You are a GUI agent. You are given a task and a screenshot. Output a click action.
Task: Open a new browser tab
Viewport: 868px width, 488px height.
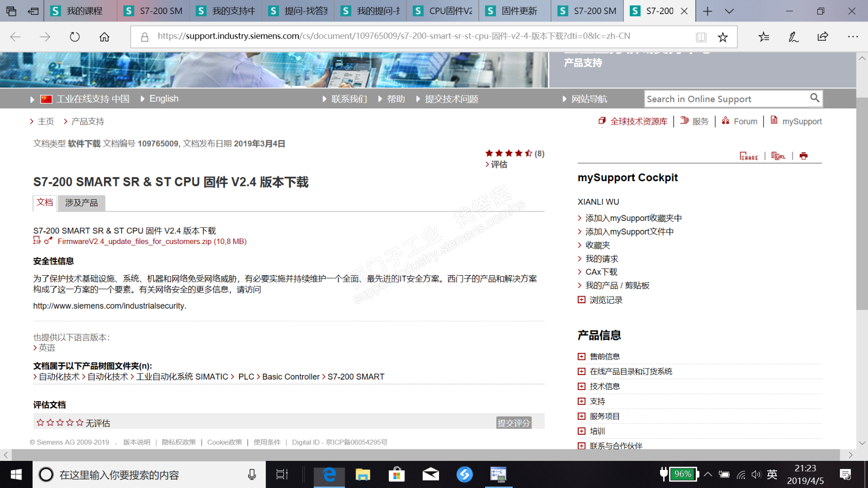coord(707,11)
